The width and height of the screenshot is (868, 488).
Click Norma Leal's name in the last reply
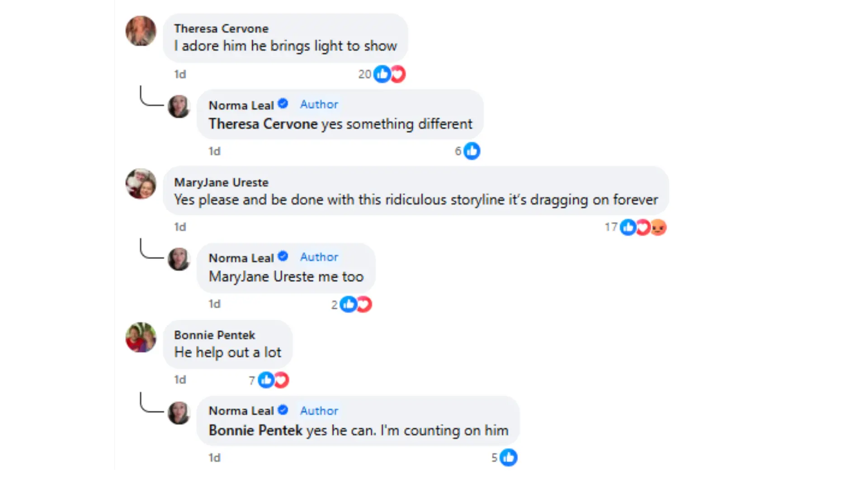pyautogui.click(x=241, y=411)
